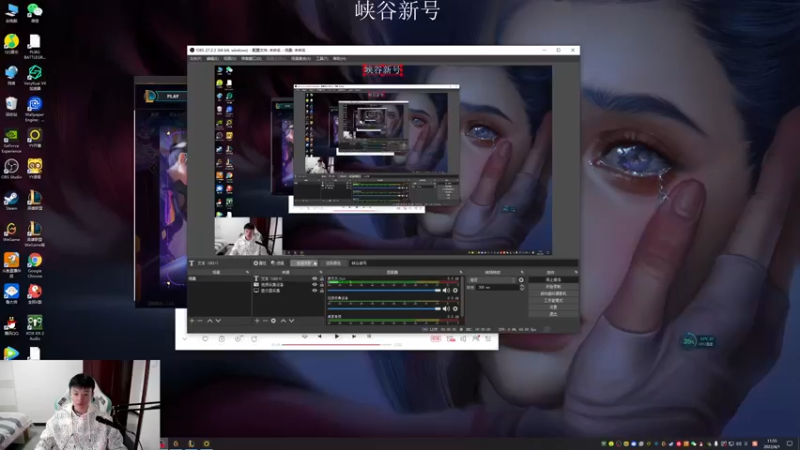Remove the selected source with minus icon
This screenshot has height=450, width=800.
pyautogui.click(x=265, y=321)
